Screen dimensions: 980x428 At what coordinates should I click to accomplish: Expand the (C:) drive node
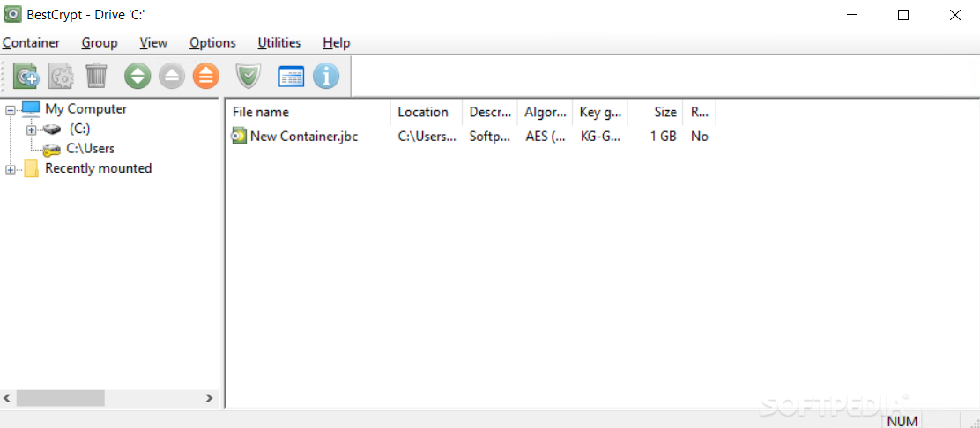click(x=31, y=130)
